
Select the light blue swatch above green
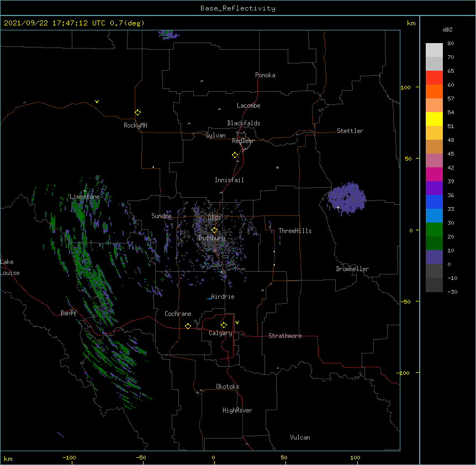point(434,216)
